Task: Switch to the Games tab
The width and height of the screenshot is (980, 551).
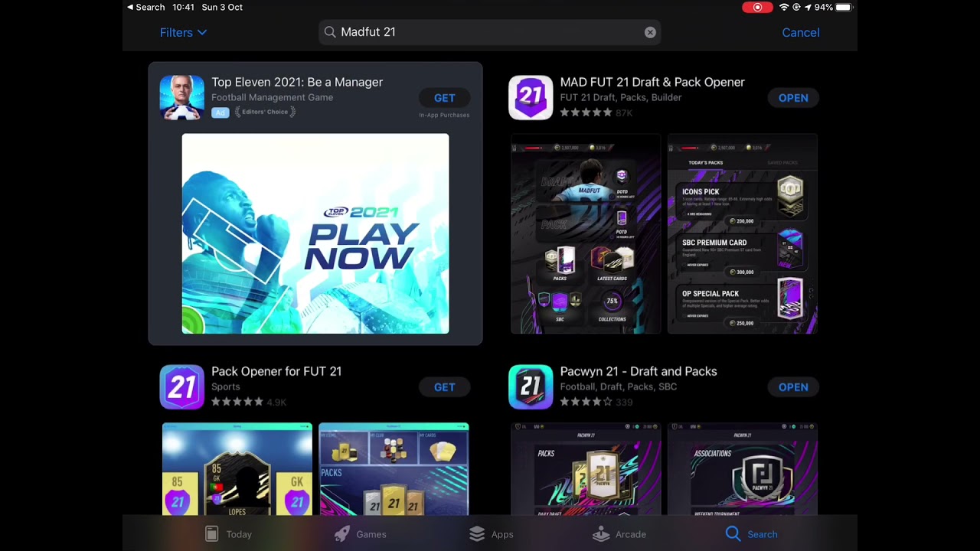Action: (x=360, y=534)
